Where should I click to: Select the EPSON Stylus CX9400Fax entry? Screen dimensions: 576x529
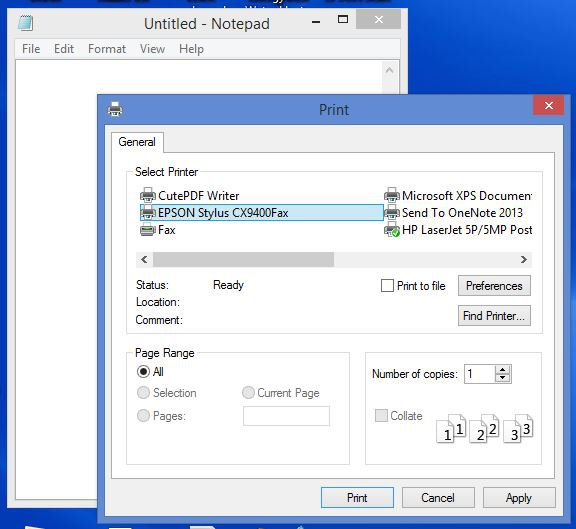click(262, 213)
